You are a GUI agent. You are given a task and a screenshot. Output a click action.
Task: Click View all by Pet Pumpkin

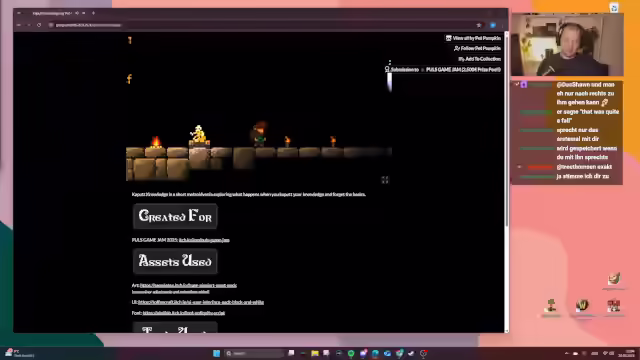[473, 38]
